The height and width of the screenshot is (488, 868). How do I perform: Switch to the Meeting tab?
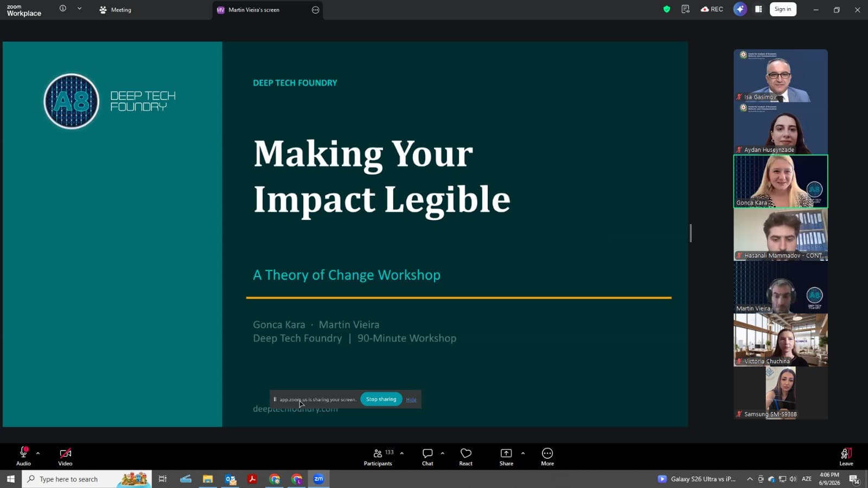pos(115,10)
